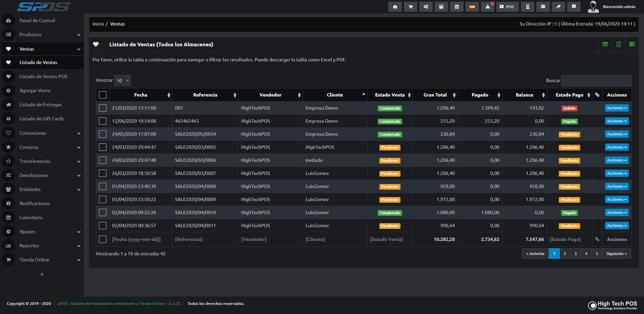Open the calculator from top toolbar
The image size is (644, 314).
tap(441, 7)
